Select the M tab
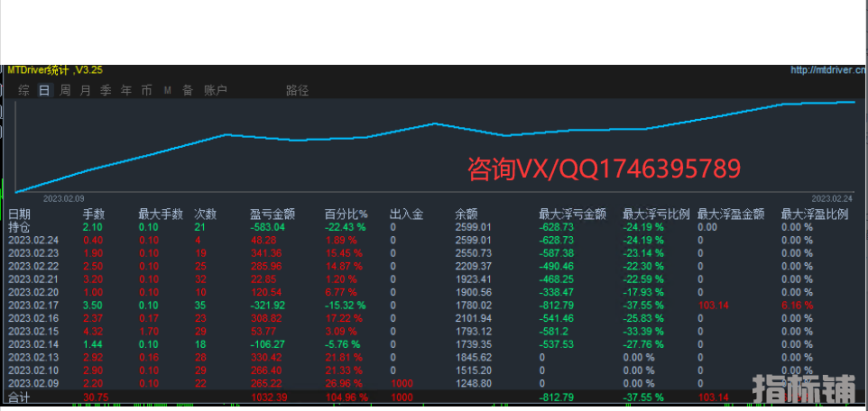 167,90
